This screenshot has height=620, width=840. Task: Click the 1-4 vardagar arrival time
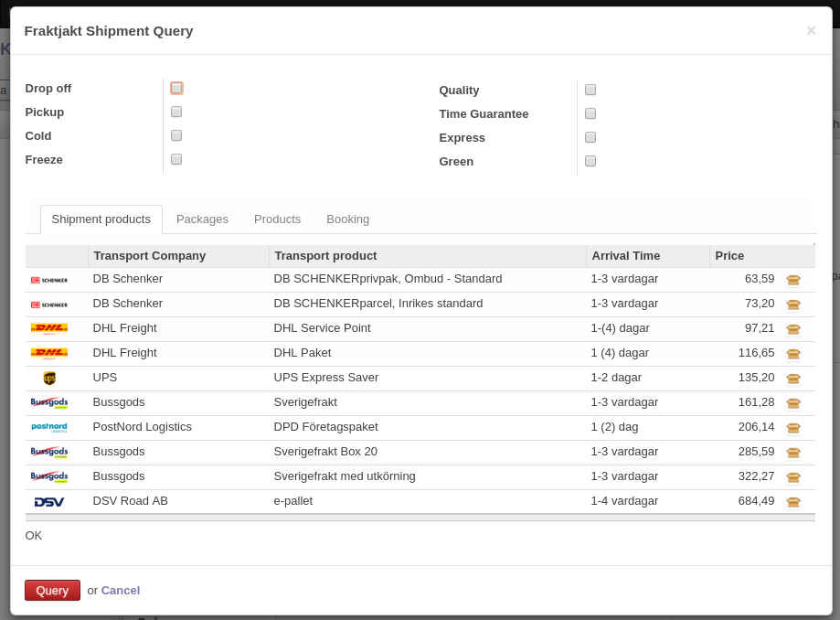pos(624,500)
